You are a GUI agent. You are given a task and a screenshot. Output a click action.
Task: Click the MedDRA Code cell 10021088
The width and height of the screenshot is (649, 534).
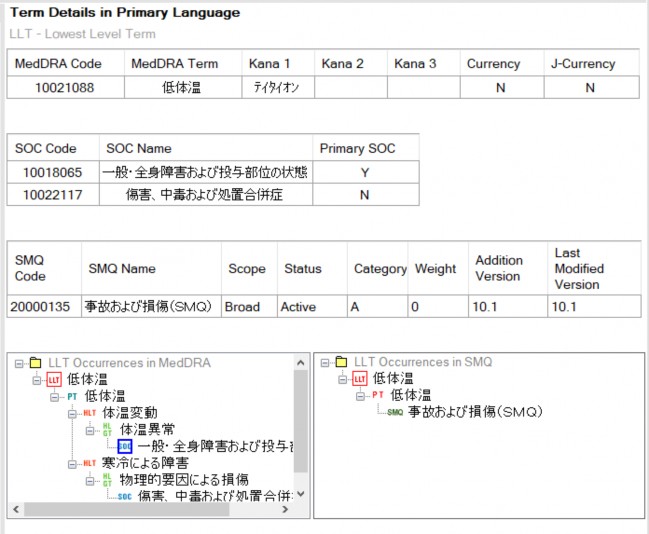click(x=65, y=88)
